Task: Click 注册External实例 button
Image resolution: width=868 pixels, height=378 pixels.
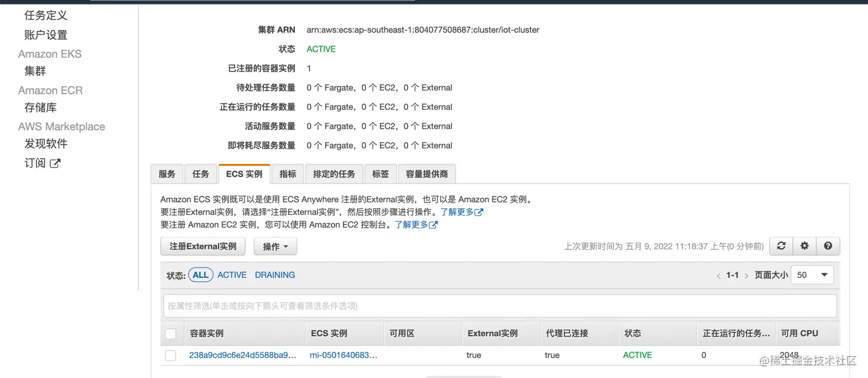Action: [x=203, y=246]
